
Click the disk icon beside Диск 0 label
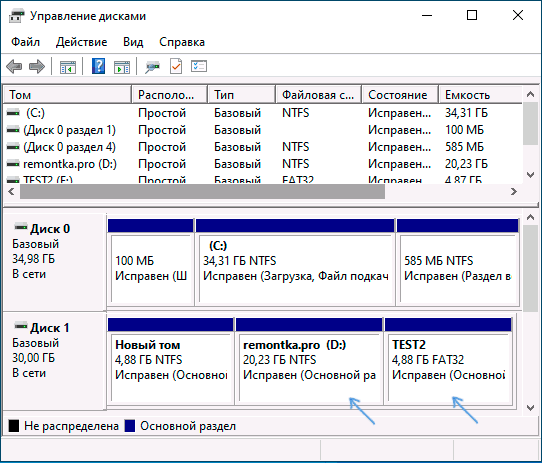pos(20,227)
